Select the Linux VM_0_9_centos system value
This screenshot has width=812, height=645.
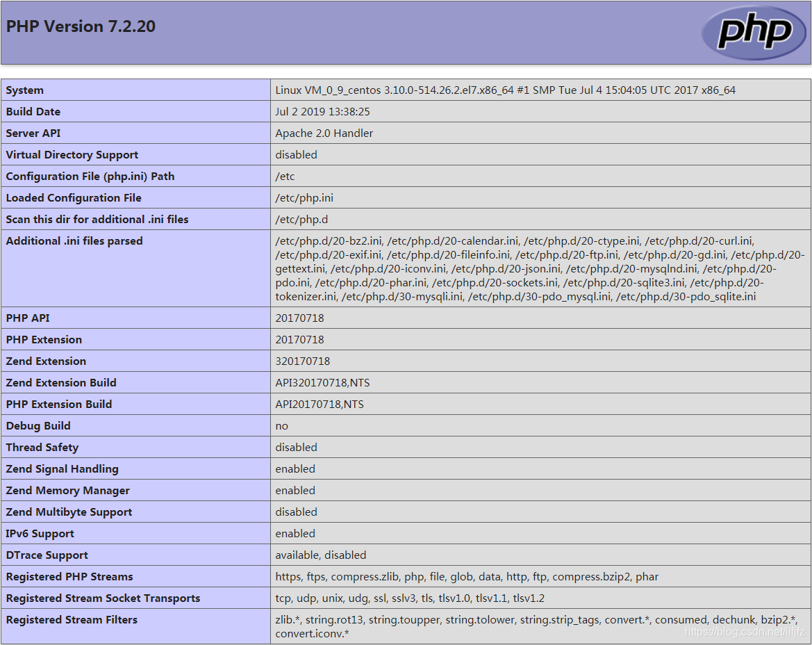[x=506, y=90]
